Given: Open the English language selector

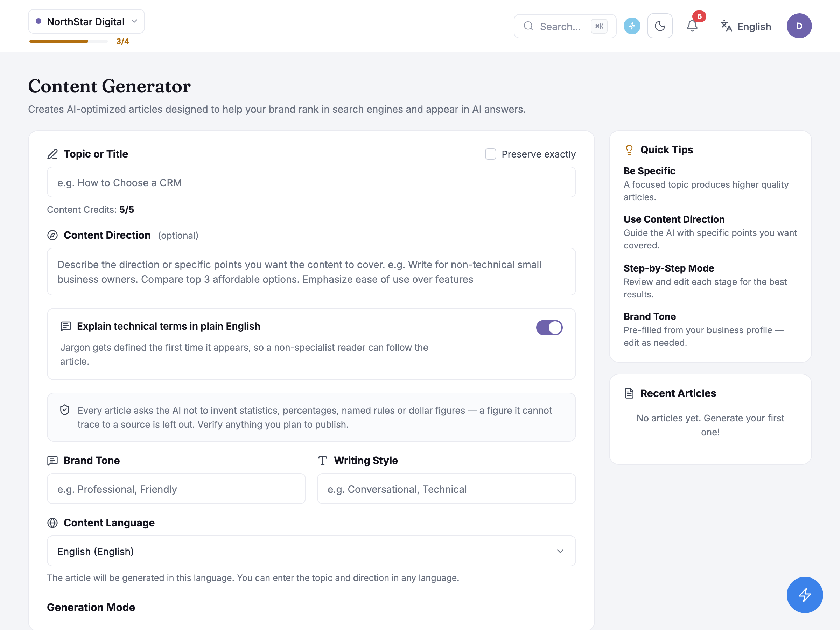Looking at the screenshot, I should 745,26.
